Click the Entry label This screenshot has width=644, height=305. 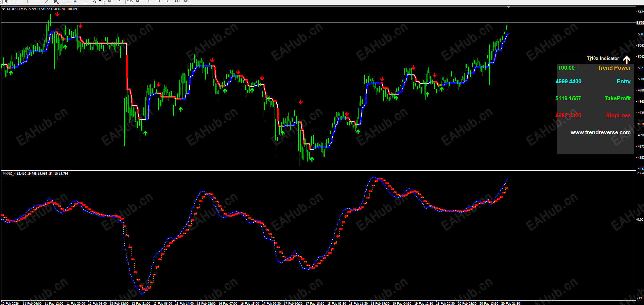click(624, 81)
